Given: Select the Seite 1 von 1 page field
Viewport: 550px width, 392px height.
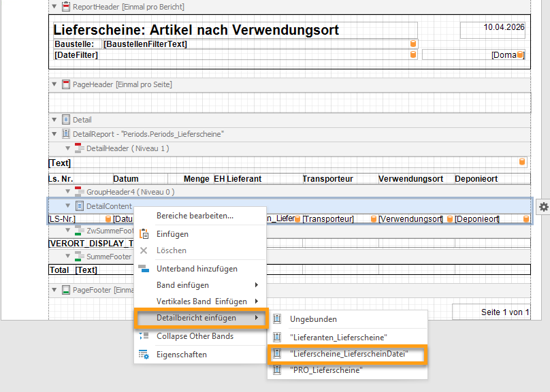Looking at the screenshot, I should point(491,312).
